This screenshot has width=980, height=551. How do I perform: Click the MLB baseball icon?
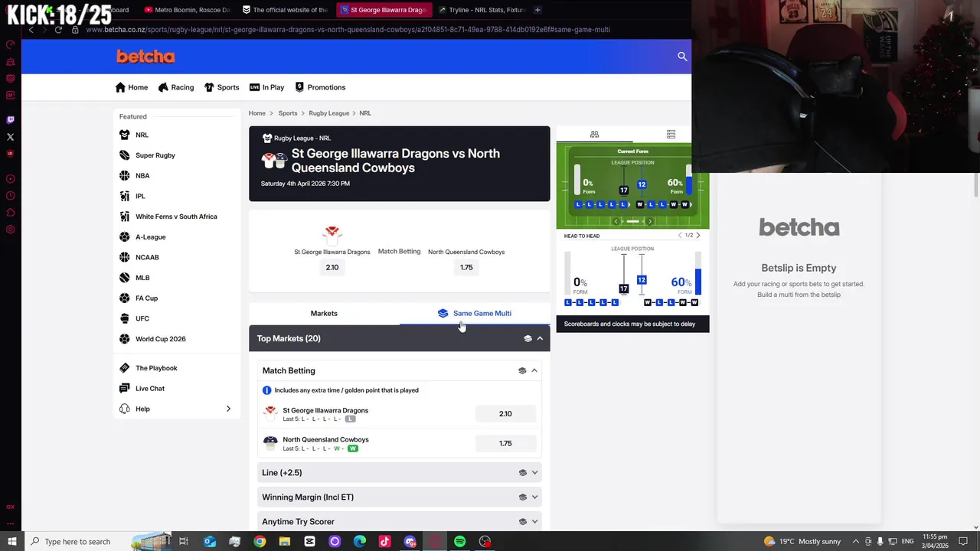click(x=125, y=278)
